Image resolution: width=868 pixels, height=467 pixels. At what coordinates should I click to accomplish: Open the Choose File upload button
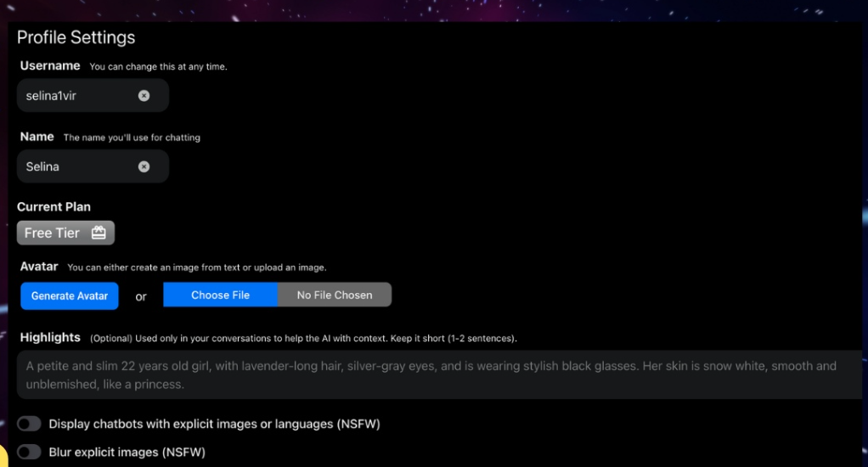[x=220, y=295]
